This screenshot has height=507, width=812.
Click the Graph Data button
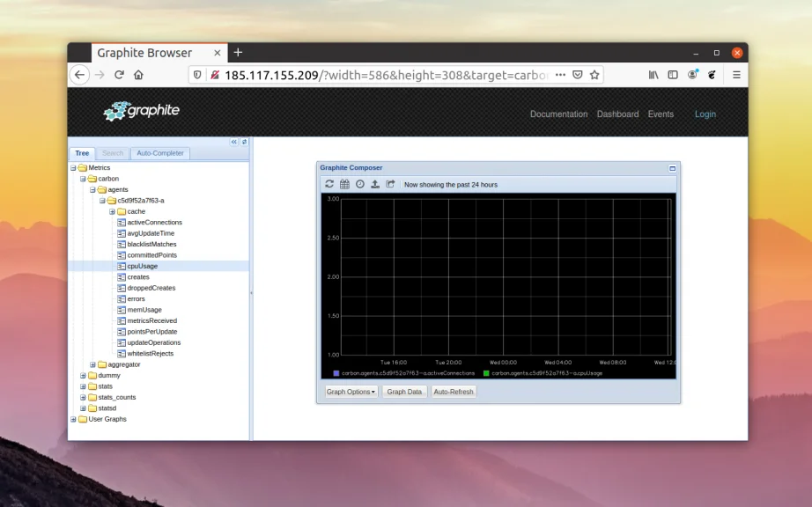pyautogui.click(x=404, y=392)
